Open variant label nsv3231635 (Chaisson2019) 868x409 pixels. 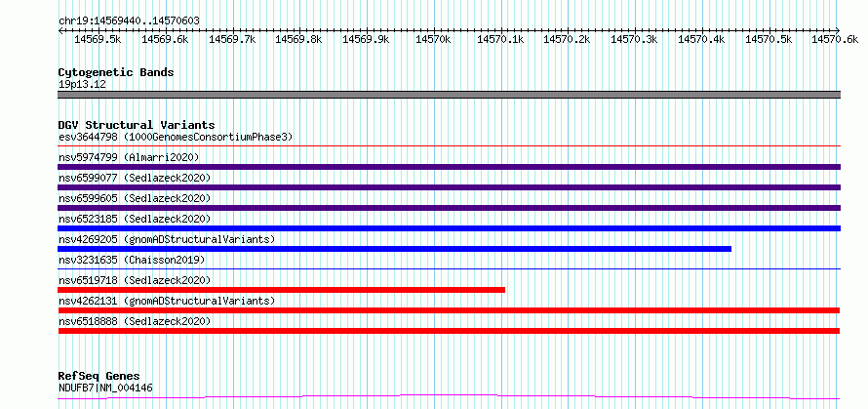click(132, 260)
